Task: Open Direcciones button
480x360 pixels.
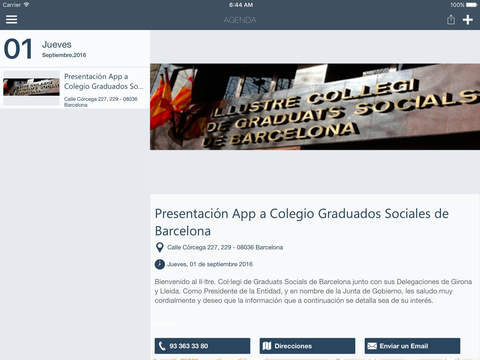Action: click(x=307, y=346)
